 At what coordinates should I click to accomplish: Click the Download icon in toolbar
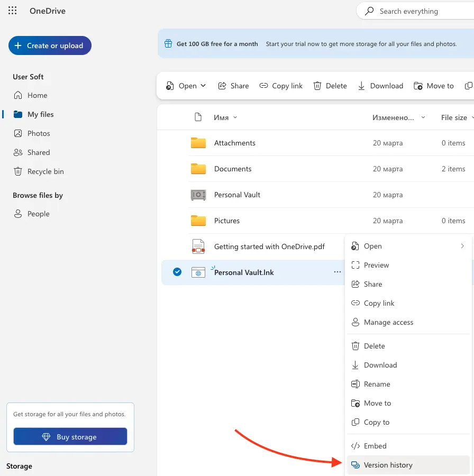point(362,86)
